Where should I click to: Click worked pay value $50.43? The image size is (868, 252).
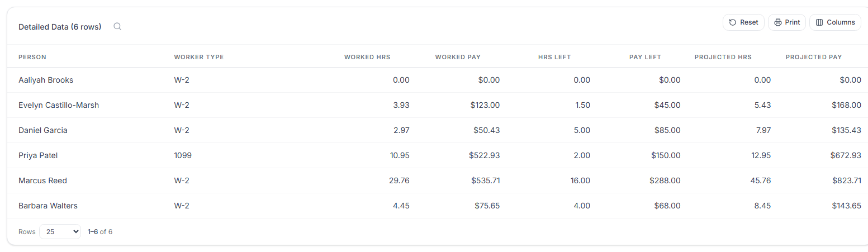pyautogui.click(x=487, y=130)
